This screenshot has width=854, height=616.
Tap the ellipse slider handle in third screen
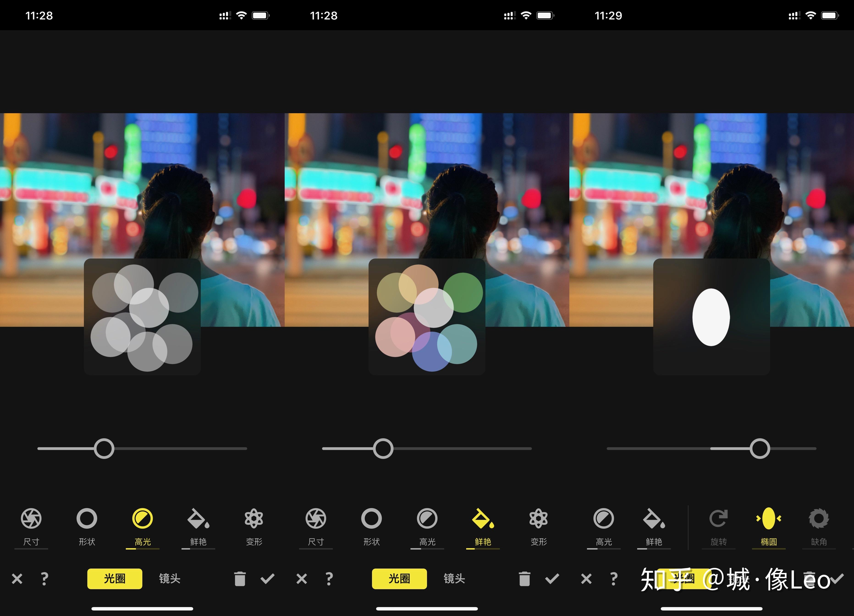tap(760, 448)
